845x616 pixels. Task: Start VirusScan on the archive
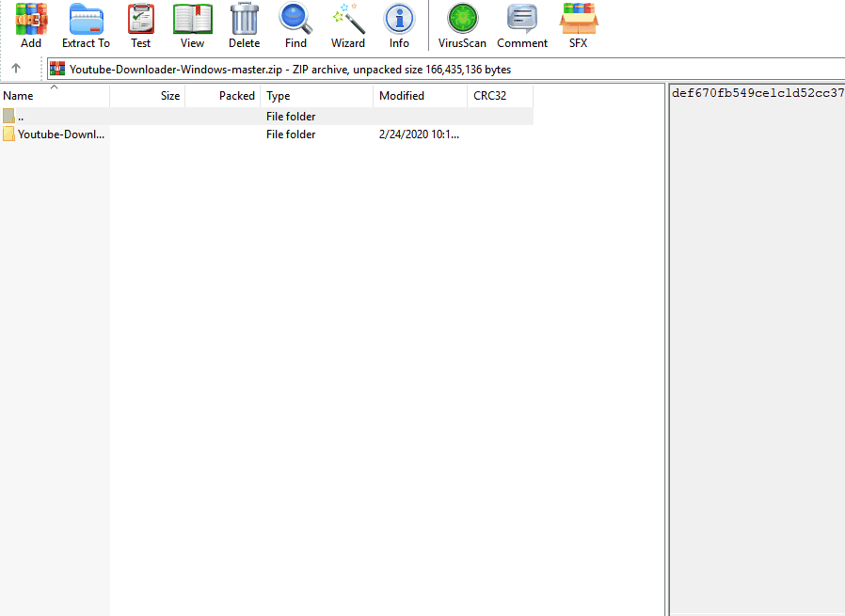pos(462,25)
